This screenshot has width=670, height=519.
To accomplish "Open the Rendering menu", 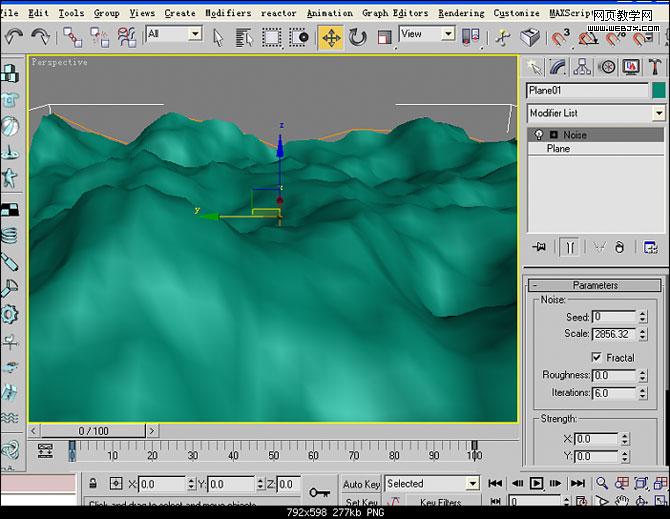I will coord(460,13).
